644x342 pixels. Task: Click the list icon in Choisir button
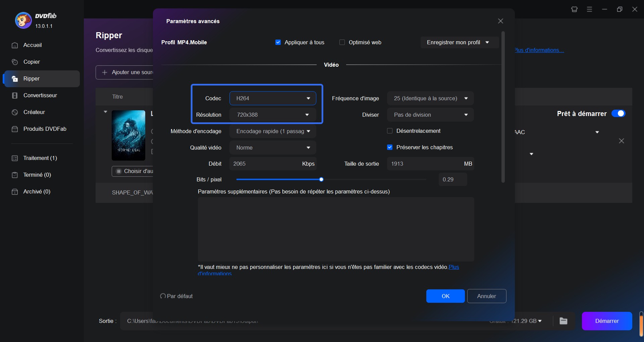(x=118, y=171)
